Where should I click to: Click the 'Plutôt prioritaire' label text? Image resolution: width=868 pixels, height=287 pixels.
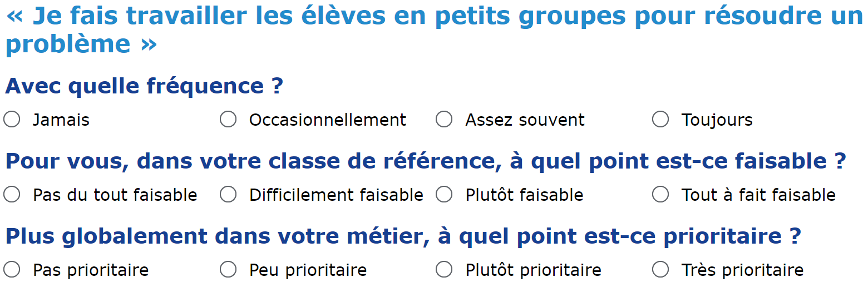click(534, 270)
